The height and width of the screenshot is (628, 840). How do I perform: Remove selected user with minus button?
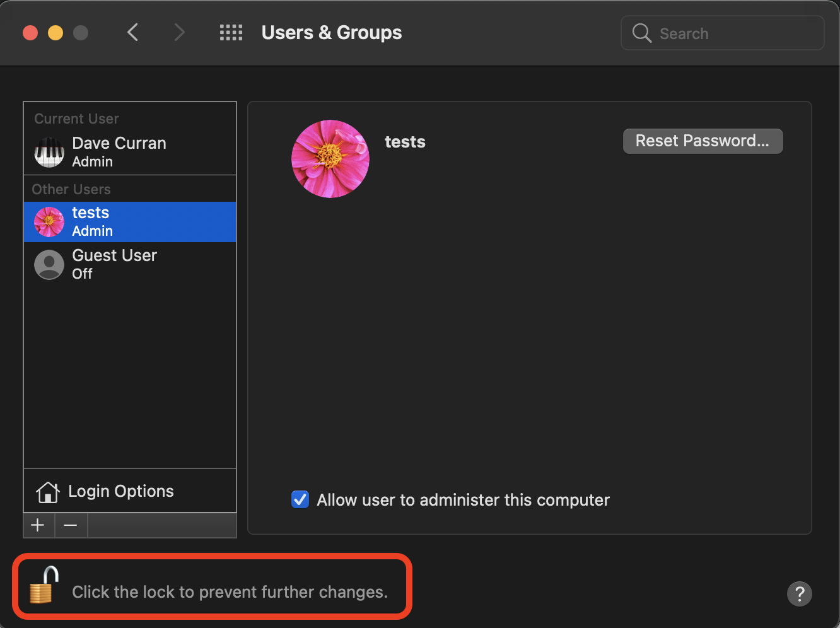pyautogui.click(x=71, y=525)
